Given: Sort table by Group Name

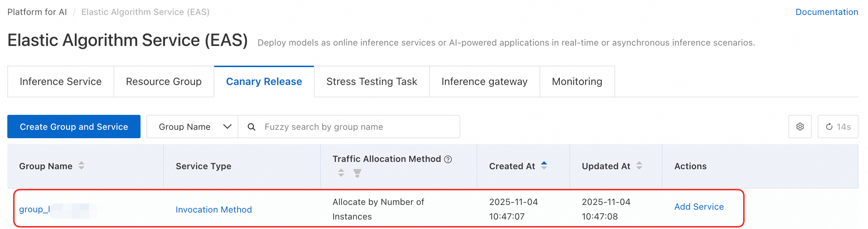Looking at the screenshot, I should [x=81, y=166].
